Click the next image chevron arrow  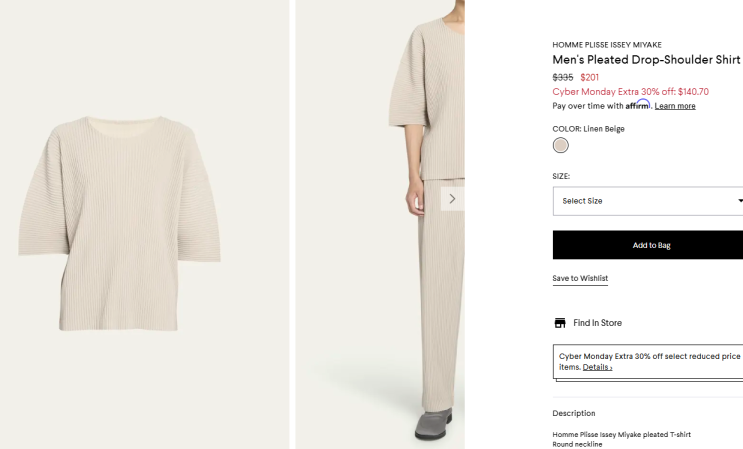click(452, 198)
